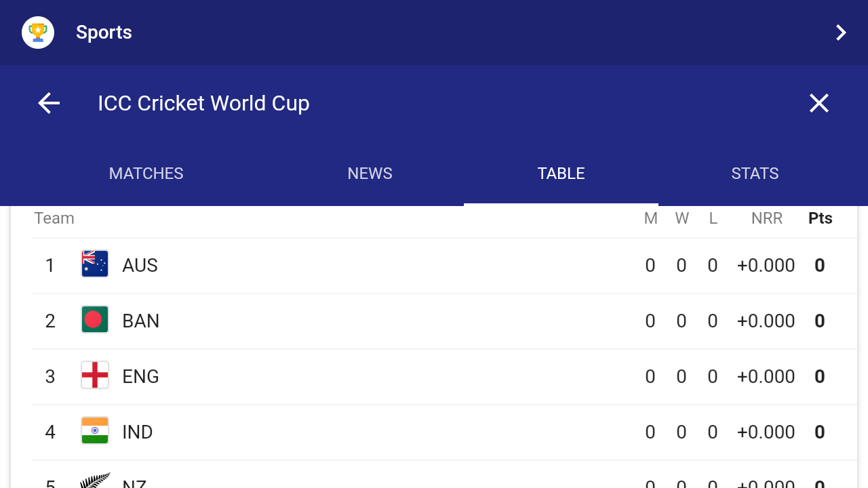The width and height of the screenshot is (868, 488).
Task: Click the Sports header title
Action: pos(104,33)
